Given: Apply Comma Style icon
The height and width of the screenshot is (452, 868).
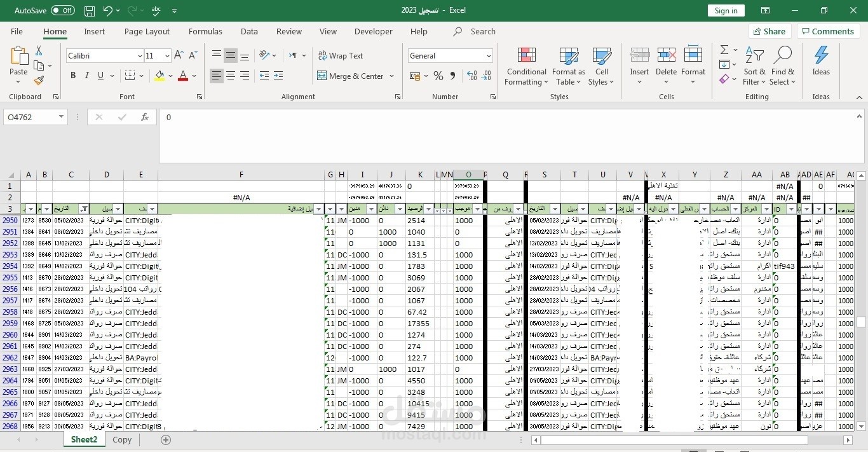Looking at the screenshot, I should coord(452,76).
